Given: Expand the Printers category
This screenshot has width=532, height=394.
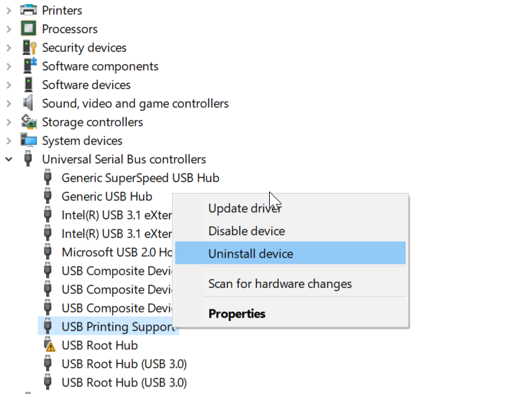Looking at the screenshot, I should coord(9,10).
